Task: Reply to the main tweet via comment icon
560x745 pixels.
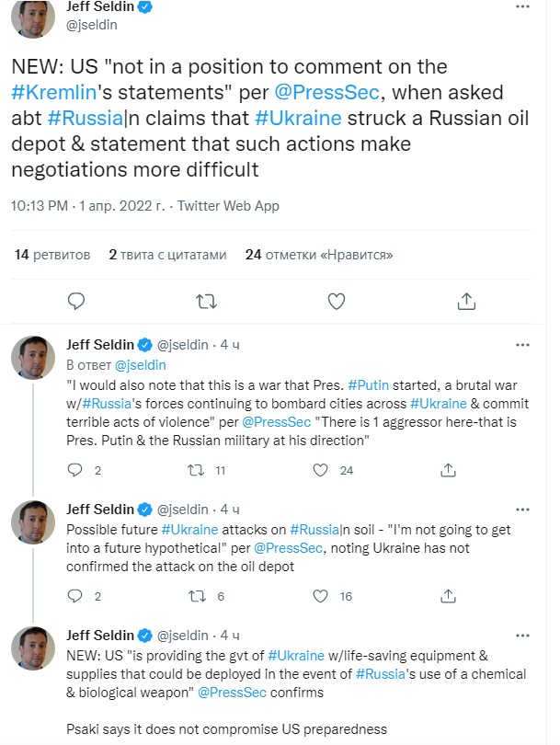Action: (77, 301)
